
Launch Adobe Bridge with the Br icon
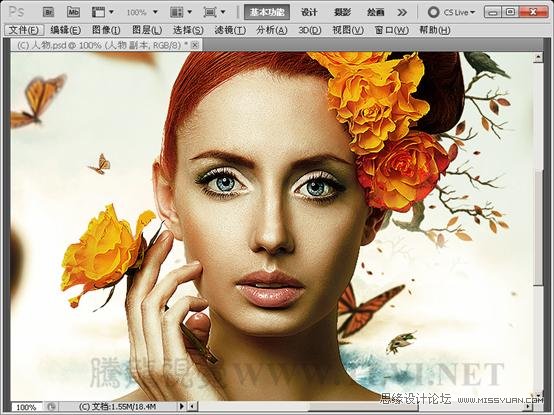(x=48, y=12)
